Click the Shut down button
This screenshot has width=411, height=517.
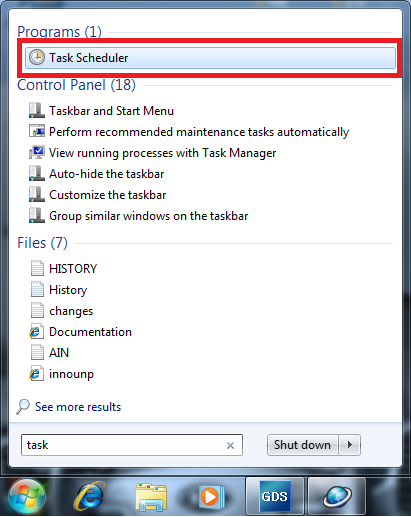coord(303,445)
